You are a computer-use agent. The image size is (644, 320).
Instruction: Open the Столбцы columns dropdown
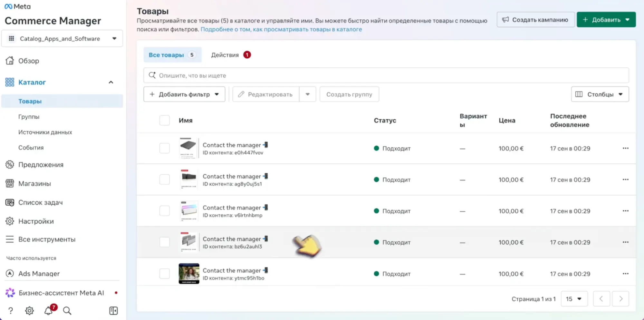tap(600, 94)
